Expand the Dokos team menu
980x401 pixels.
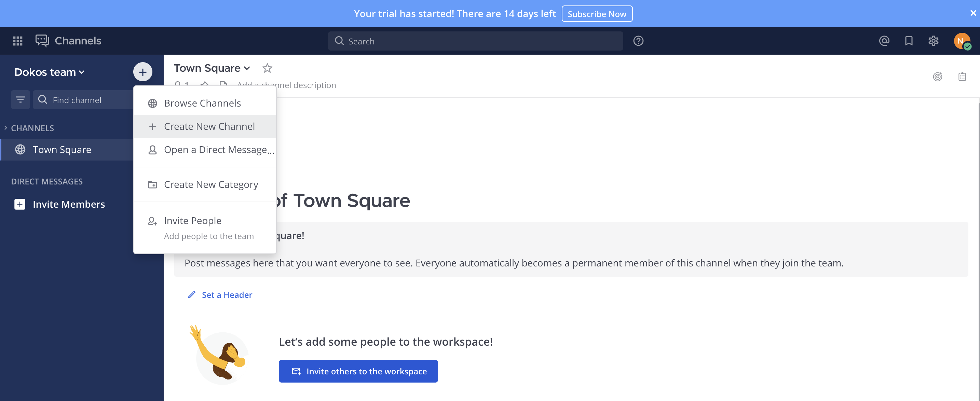pyautogui.click(x=50, y=72)
